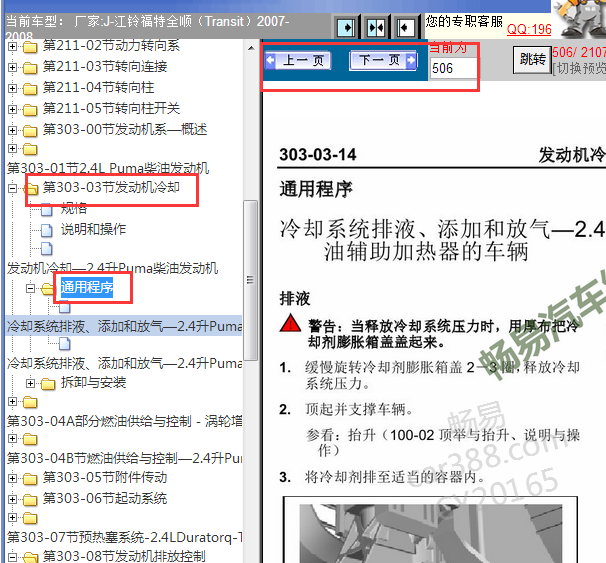
Task: Expand the 第303-06节起动系统 folder
Action: point(12,499)
